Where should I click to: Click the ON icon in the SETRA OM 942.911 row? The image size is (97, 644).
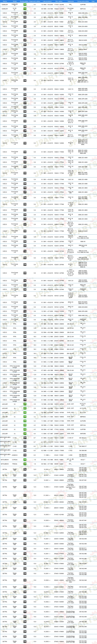[25, 549]
